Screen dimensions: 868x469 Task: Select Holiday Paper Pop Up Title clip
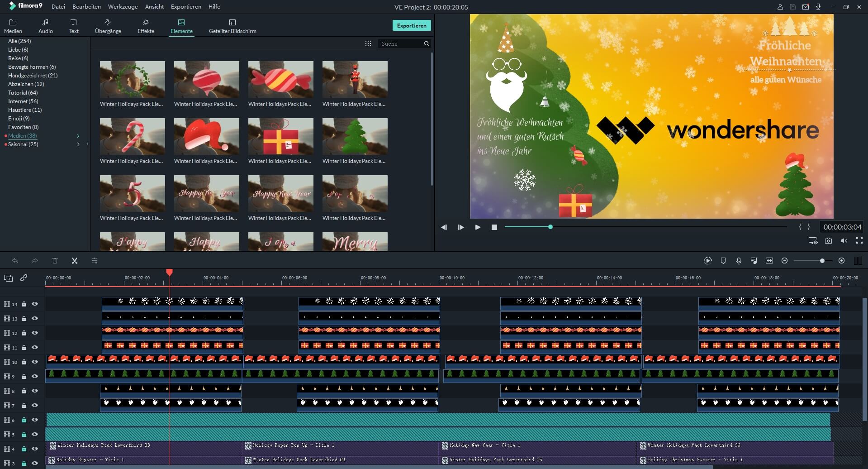[x=341, y=449]
